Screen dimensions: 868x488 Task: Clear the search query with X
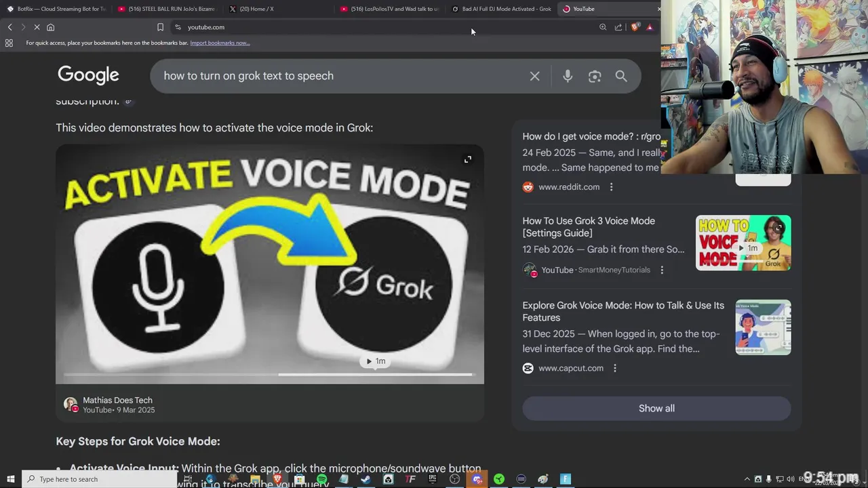pos(534,76)
